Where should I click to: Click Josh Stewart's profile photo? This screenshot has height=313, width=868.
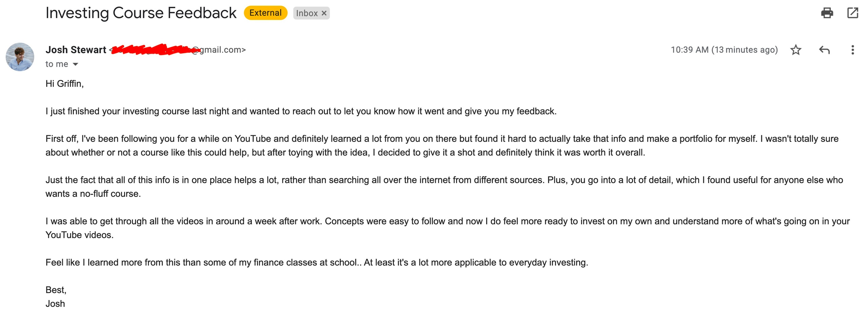20,57
